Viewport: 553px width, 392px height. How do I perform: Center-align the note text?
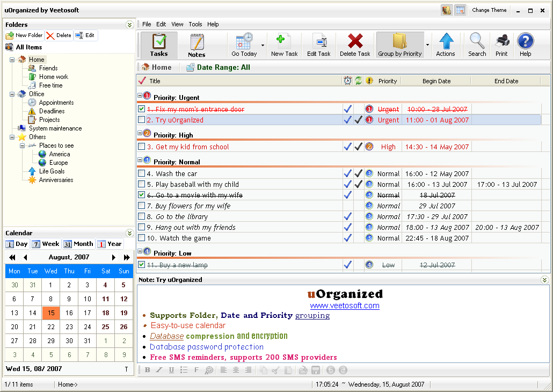[x=236, y=370]
